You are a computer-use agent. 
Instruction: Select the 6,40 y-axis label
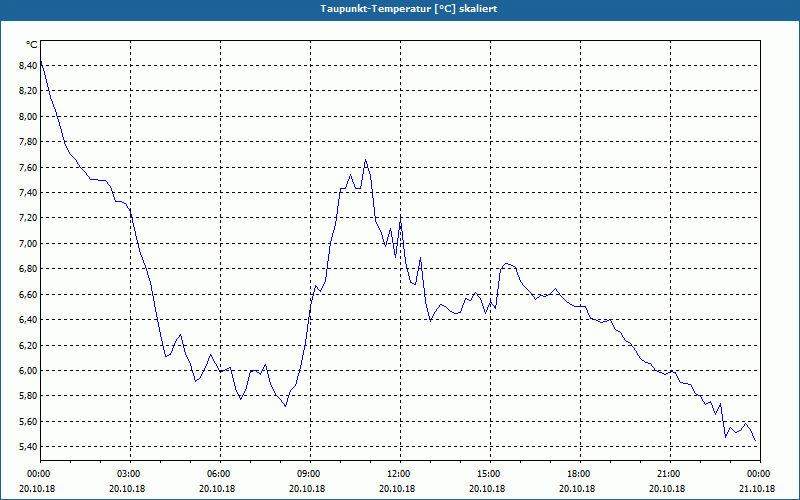click(27, 320)
